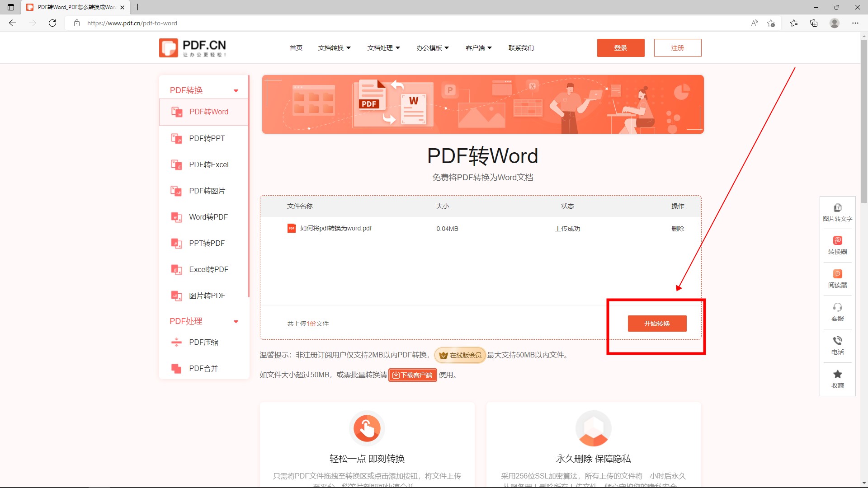The height and width of the screenshot is (488, 868).
Task: Go to 首页 in top navigation
Action: 296,48
